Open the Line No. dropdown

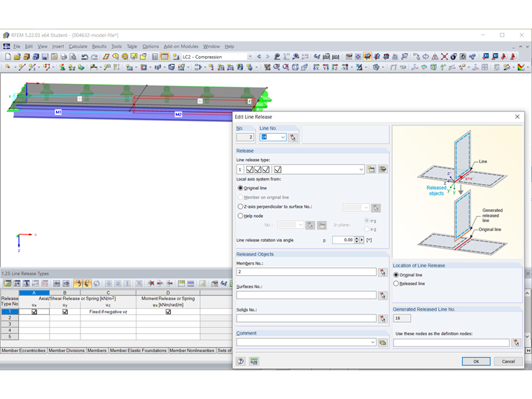[x=283, y=137]
